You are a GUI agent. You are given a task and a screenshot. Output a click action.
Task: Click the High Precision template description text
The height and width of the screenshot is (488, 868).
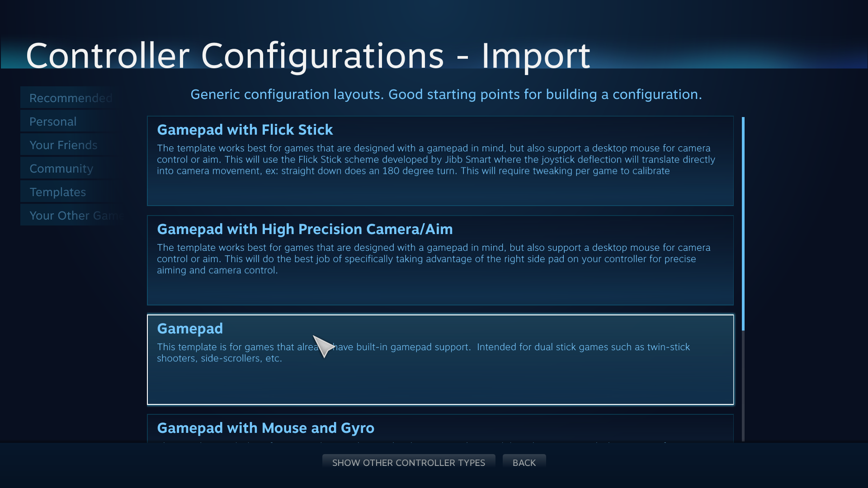point(433,259)
